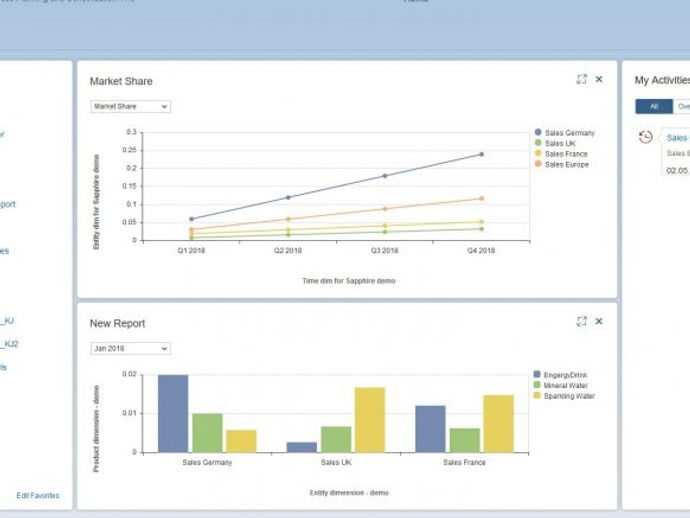Image resolution: width=690 pixels, height=518 pixels.
Task: Click Sales Europe Q4 2018 data point
Action: coord(481,198)
